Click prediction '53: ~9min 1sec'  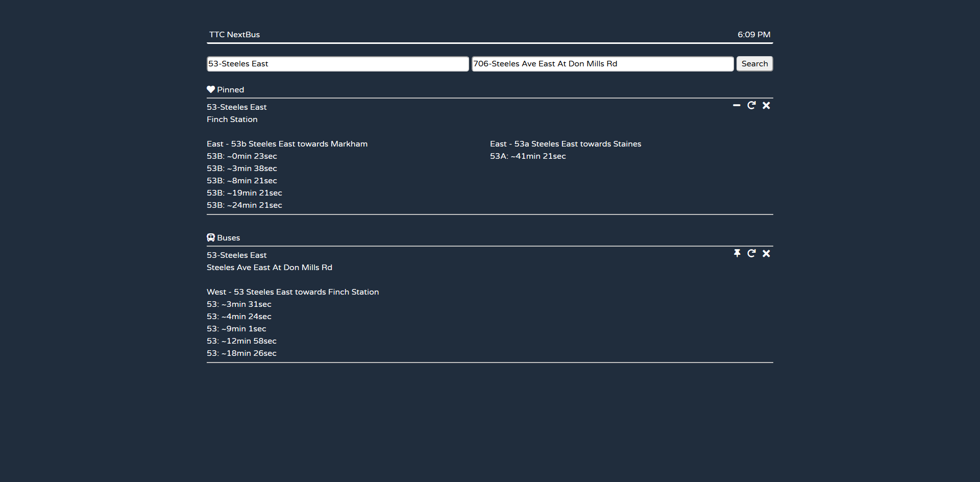pos(236,329)
